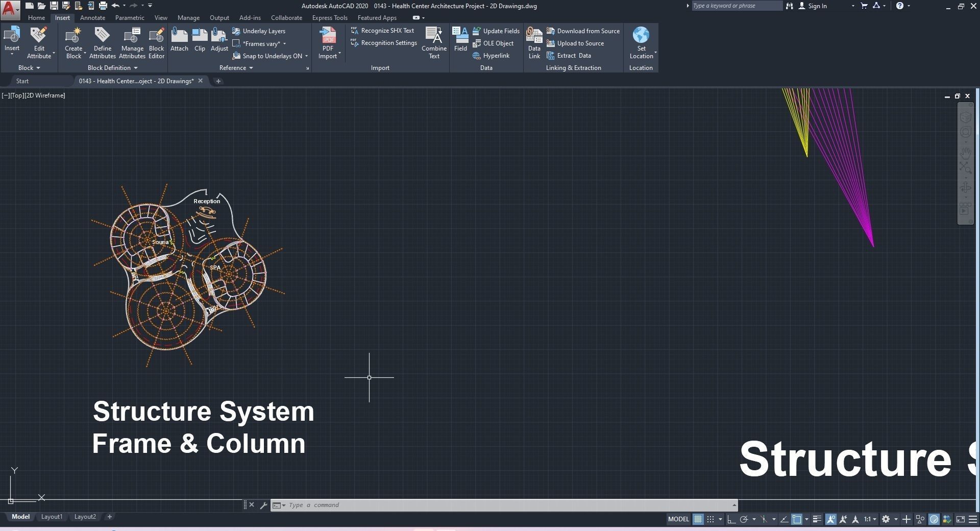The height and width of the screenshot is (531, 980).
Task: Open the Parametric ribbon tab
Action: tap(130, 18)
